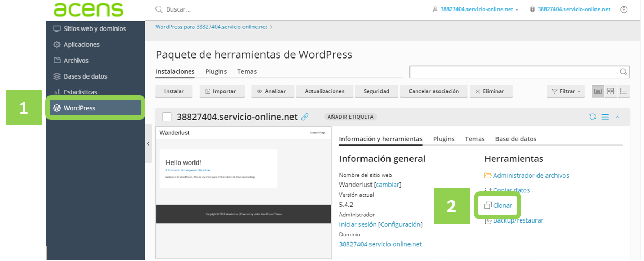The height and width of the screenshot is (261, 644).
Task: Click the Seguridad button
Action: click(376, 91)
